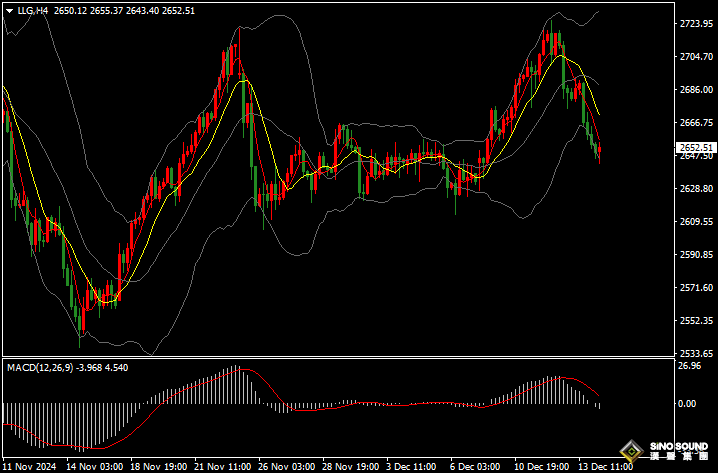
Task: Click the OHLC values in the chart header
Action: 125,11
